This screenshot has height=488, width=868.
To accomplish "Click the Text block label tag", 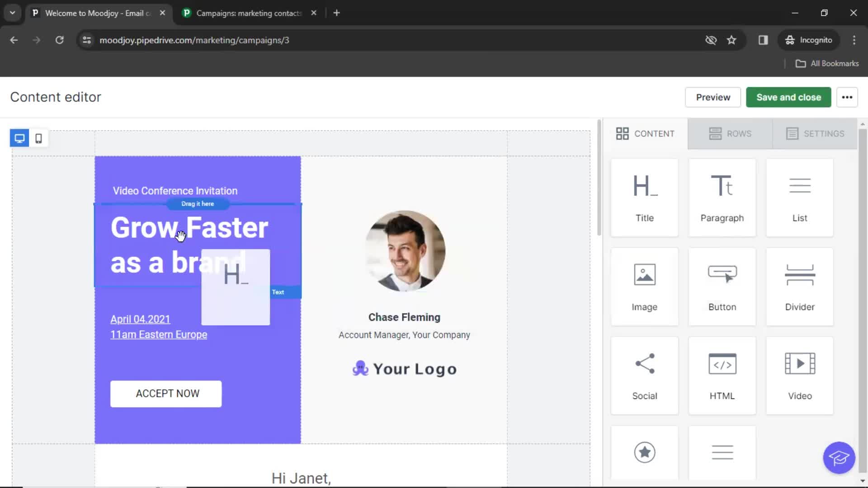I will [278, 292].
